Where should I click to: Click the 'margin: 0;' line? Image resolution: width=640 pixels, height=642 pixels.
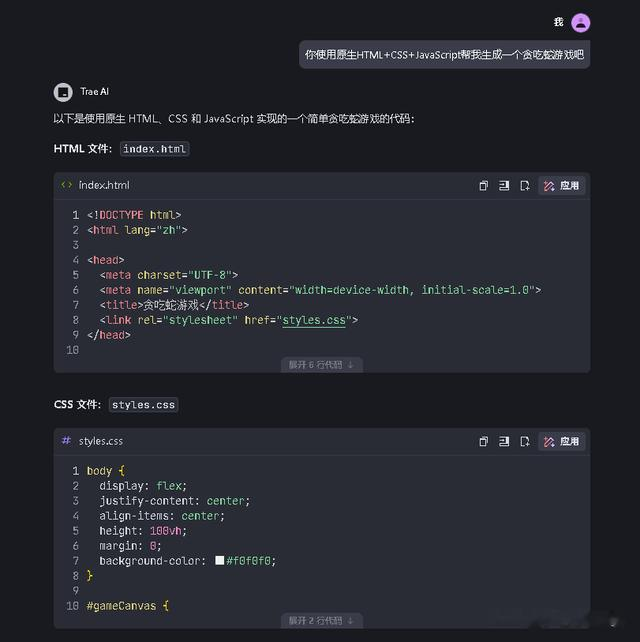[x=130, y=546]
